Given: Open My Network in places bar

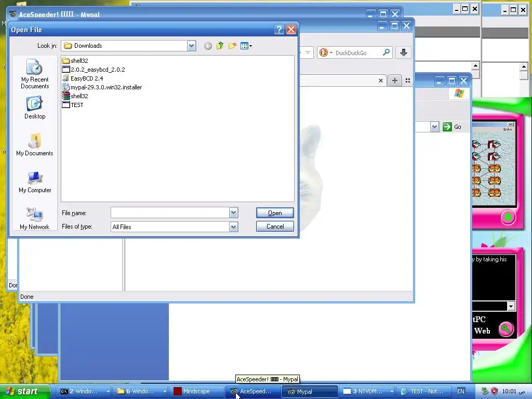Looking at the screenshot, I should pos(35,219).
